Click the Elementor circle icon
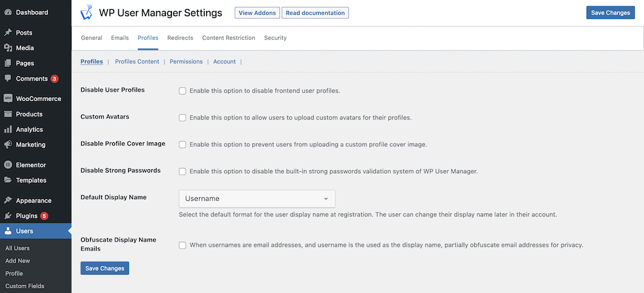This screenshot has height=293, width=644. click(x=8, y=165)
